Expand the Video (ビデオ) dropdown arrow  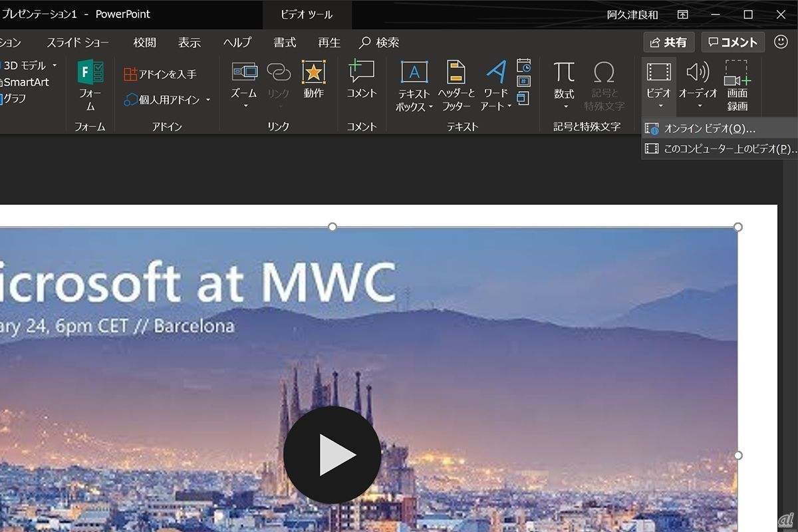click(660, 106)
